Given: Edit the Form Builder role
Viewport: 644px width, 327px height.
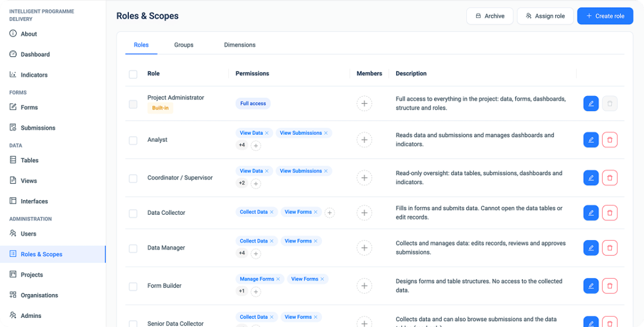Looking at the screenshot, I should pyautogui.click(x=591, y=286).
